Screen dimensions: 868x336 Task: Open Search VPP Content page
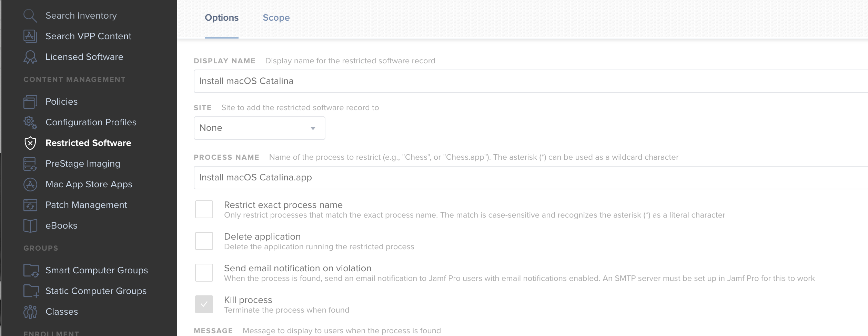(88, 36)
